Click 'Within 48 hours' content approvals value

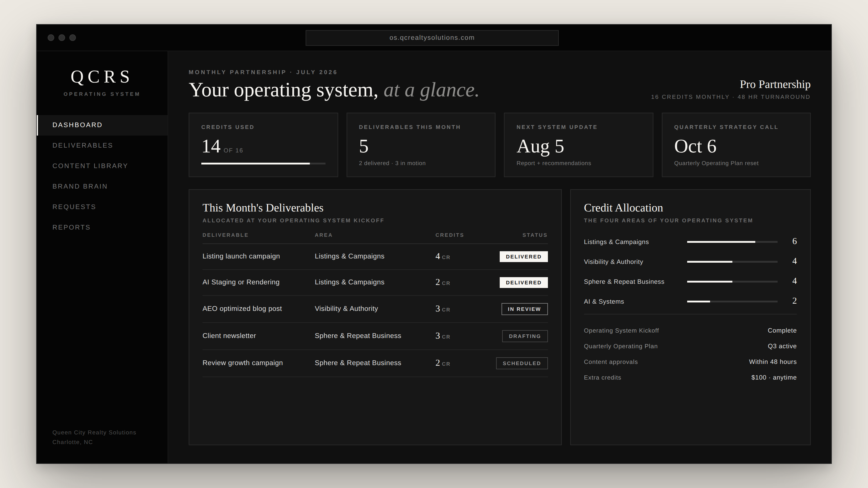pos(773,362)
